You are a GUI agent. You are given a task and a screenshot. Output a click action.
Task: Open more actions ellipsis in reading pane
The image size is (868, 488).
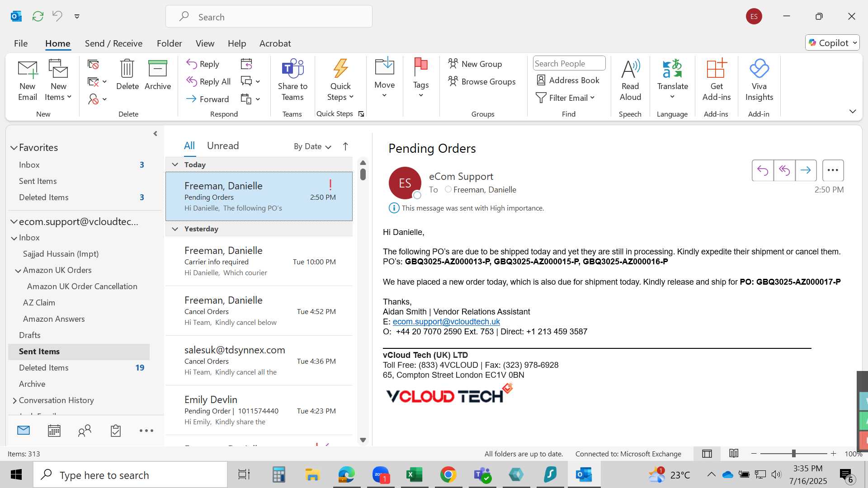(833, 170)
